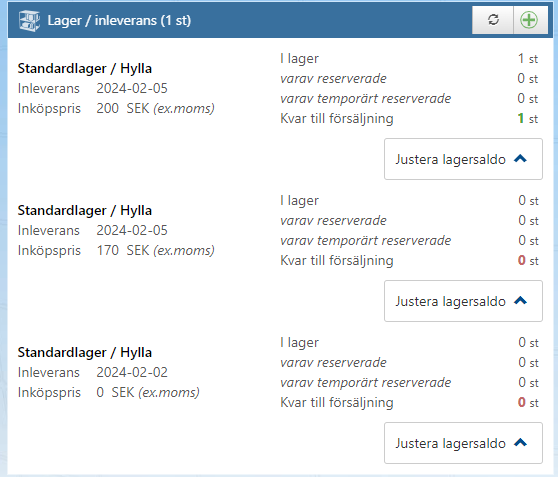Click the Lager / inleverans (1 st) title
The height and width of the screenshot is (477, 558).
click(119, 20)
